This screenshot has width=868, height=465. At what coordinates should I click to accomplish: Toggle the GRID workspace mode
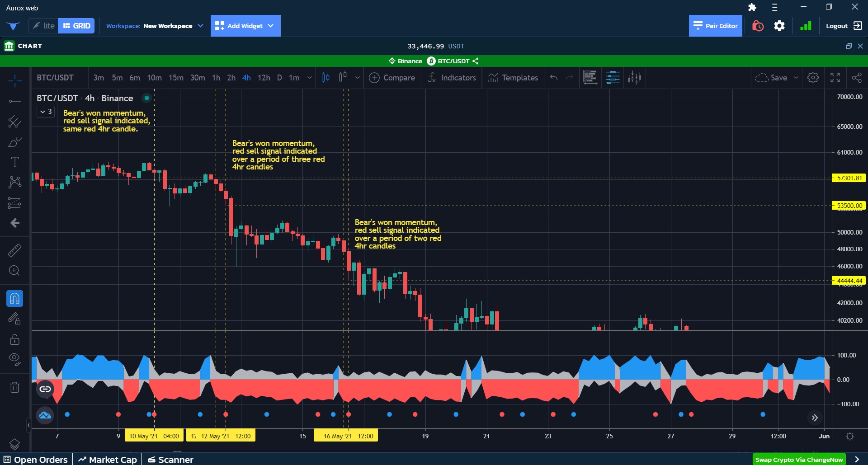click(x=76, y=26)
